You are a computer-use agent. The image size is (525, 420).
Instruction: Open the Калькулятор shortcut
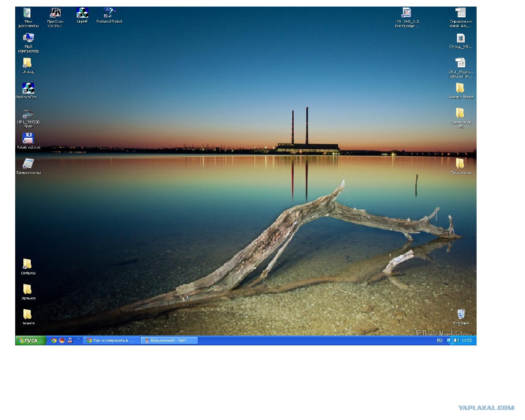tap(28, 166)
